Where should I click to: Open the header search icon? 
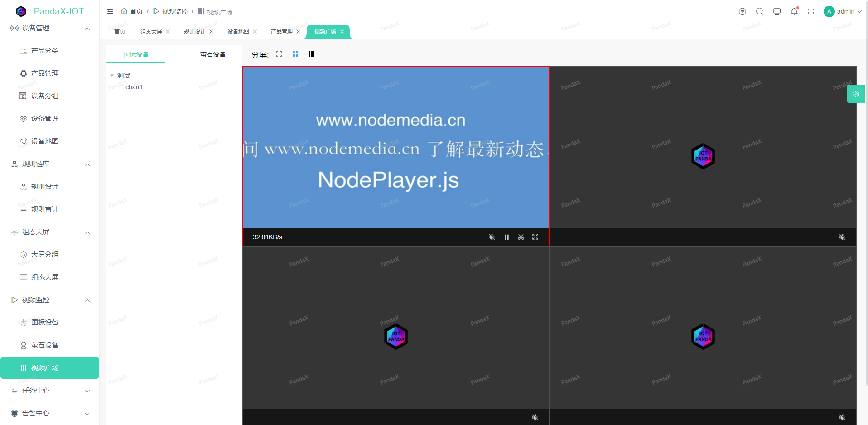click(760, 11)
